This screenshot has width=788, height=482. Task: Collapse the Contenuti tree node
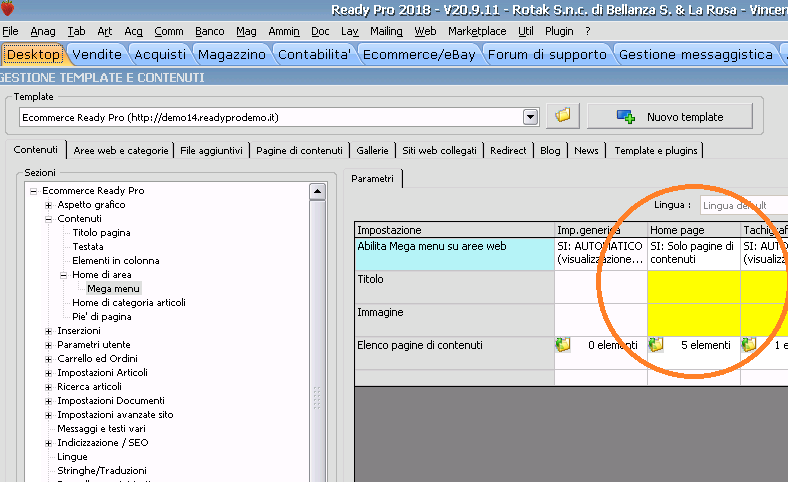[48, 219]
